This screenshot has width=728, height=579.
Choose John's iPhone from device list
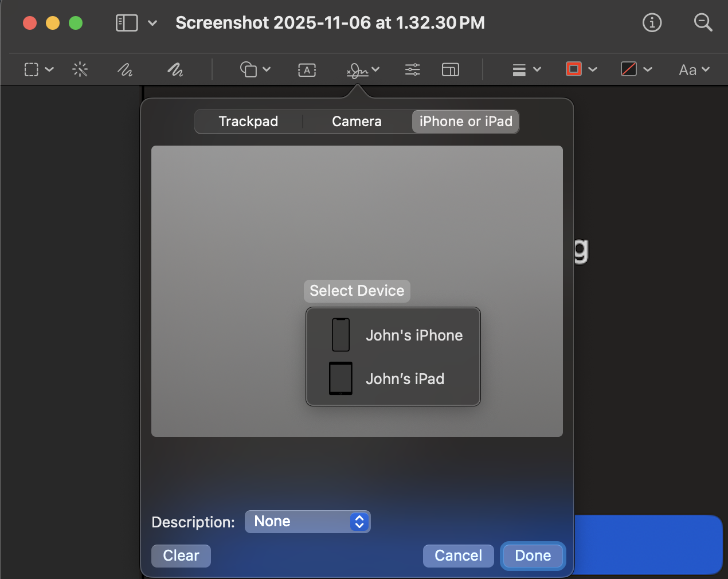(x=393, y=335)
